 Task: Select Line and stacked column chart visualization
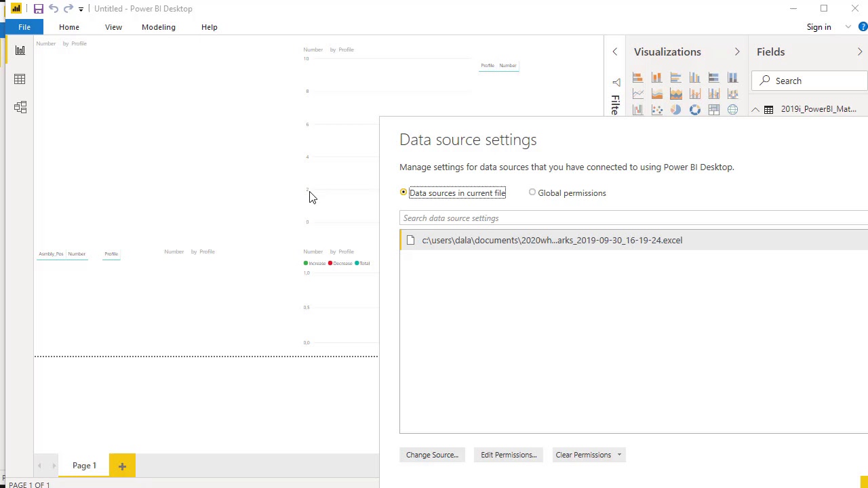[694, 94]
